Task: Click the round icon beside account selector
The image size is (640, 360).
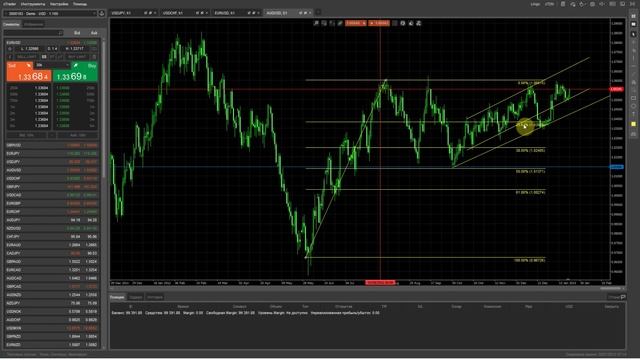Action: click(102, 13)
